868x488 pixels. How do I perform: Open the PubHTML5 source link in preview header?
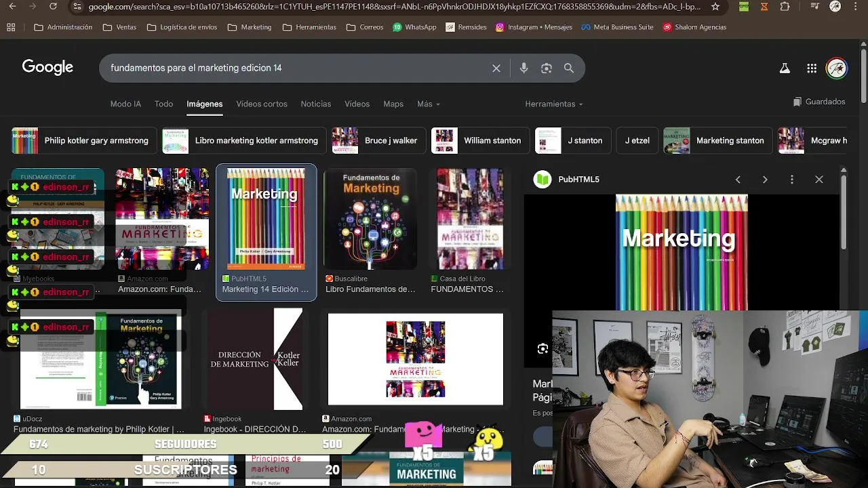(578, 180)
